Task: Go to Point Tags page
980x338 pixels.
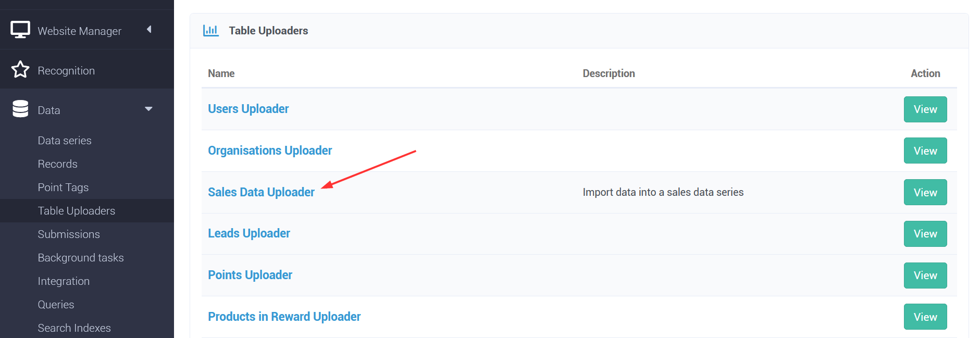Action: click(63, 187)
